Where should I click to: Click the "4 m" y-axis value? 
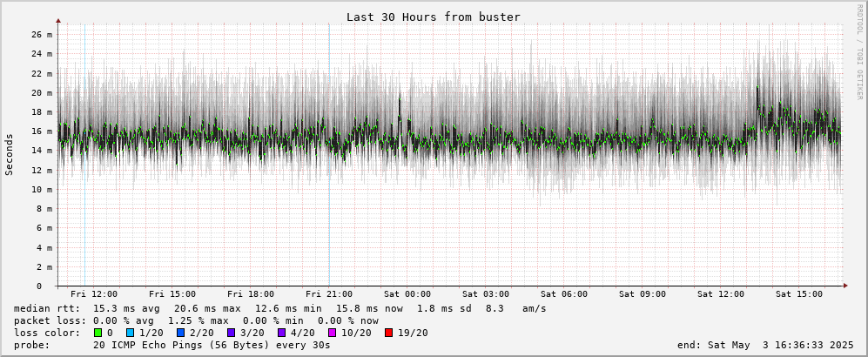45,247
